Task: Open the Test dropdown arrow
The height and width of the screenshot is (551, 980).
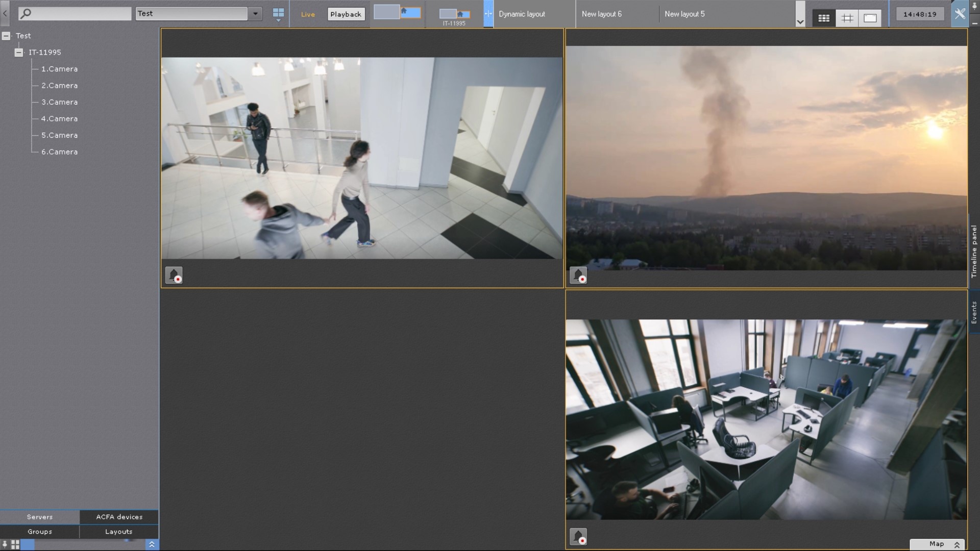Action: tap(255, 14)
